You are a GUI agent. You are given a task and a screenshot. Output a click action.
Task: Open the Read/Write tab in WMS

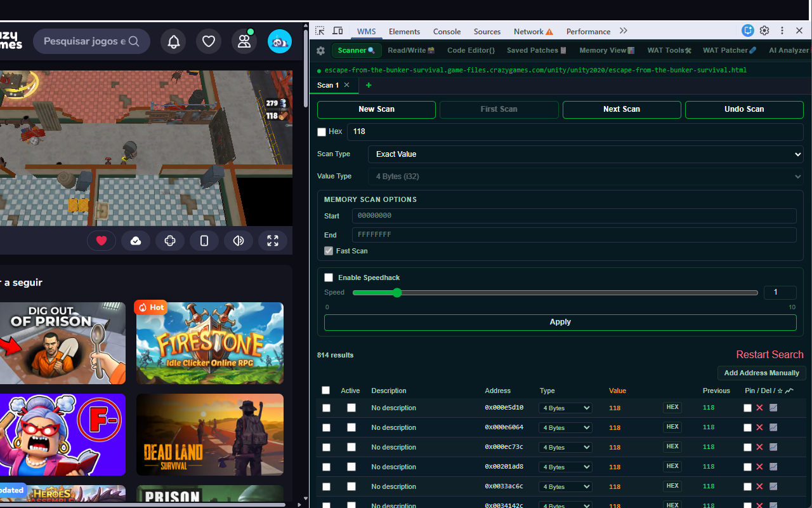(411, 50)
